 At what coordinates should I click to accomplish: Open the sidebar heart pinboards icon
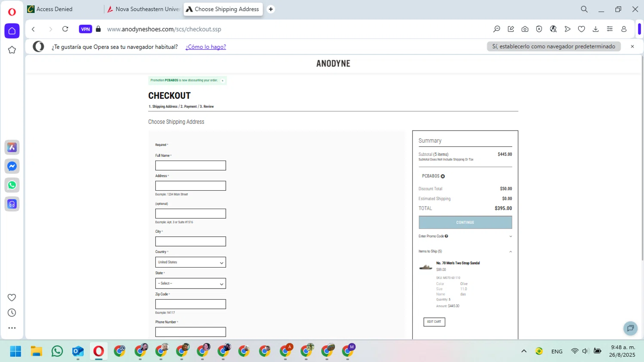(x=12, y=298)
